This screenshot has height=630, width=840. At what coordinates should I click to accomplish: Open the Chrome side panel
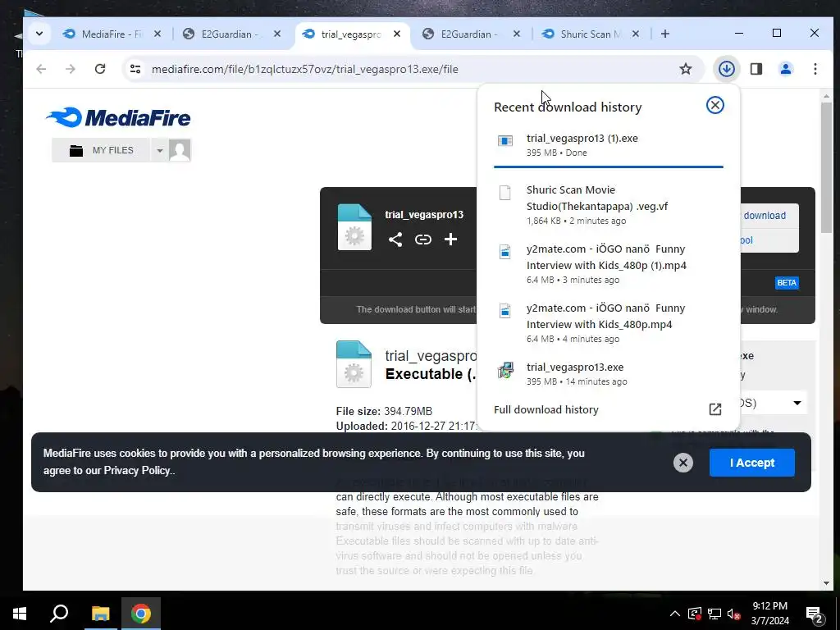pyautogui.click(x=756, y=69)
